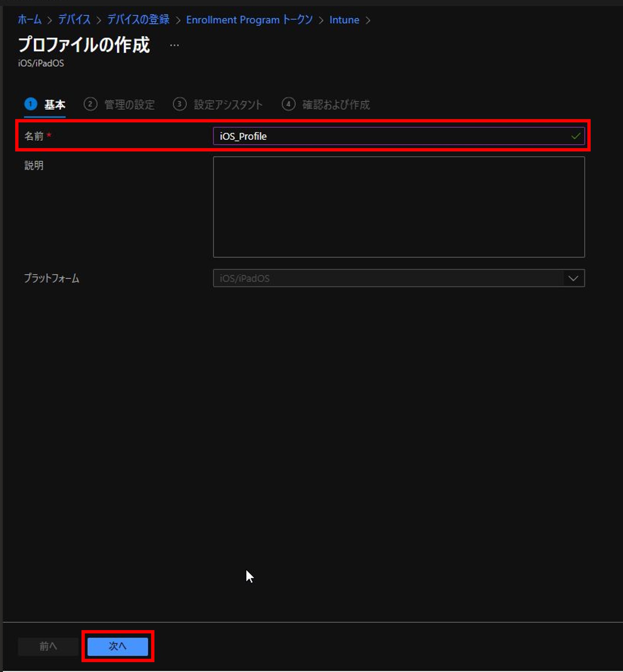Select the iOS_Profile text in 名前 field
This screenshot has width=623, height=672.
pyautogui.click(x=243, y=136)
